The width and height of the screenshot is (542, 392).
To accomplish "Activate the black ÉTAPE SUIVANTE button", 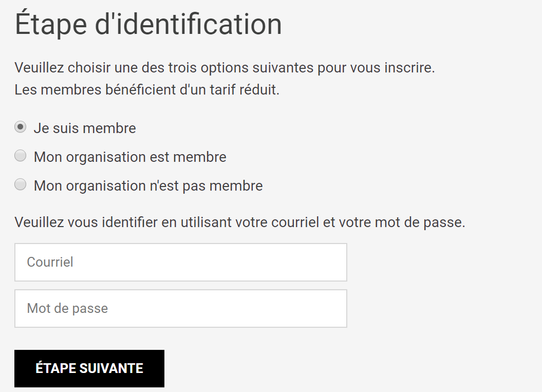I will [x=89, y=368].
